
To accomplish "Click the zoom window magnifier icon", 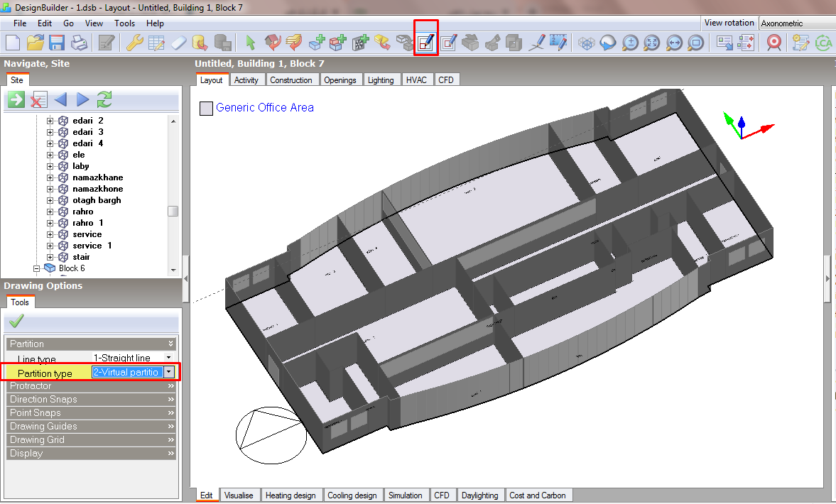I will click(x=696, y=43).
